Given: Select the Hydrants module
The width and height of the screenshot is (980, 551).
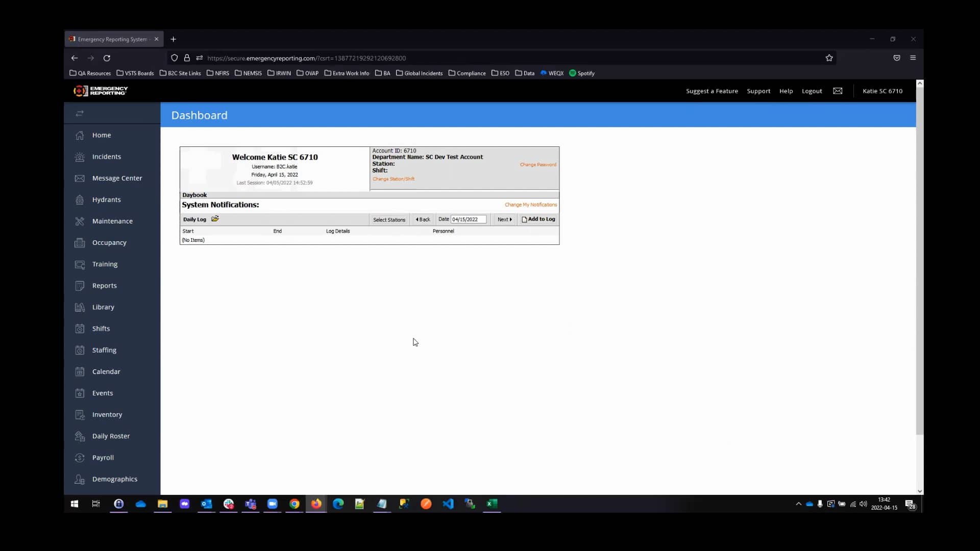Looking at the screenshot, I should pyautogui.click(x=106, y=199).
